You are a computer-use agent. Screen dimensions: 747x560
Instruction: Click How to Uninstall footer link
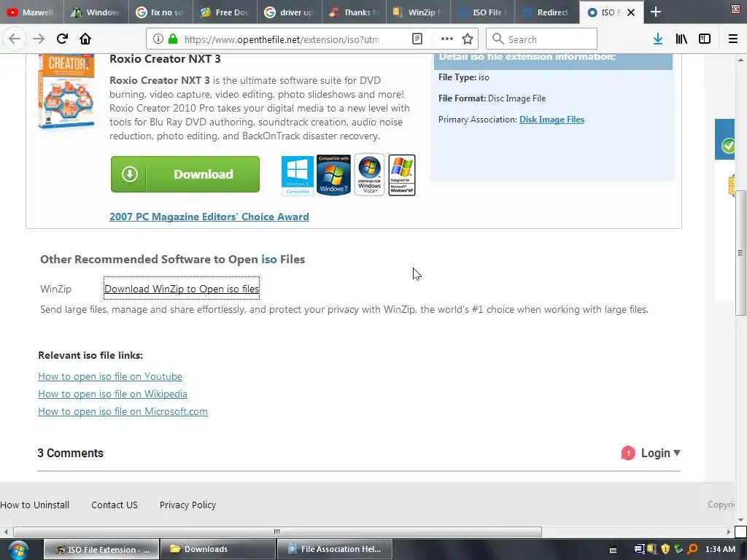[35, 505]
